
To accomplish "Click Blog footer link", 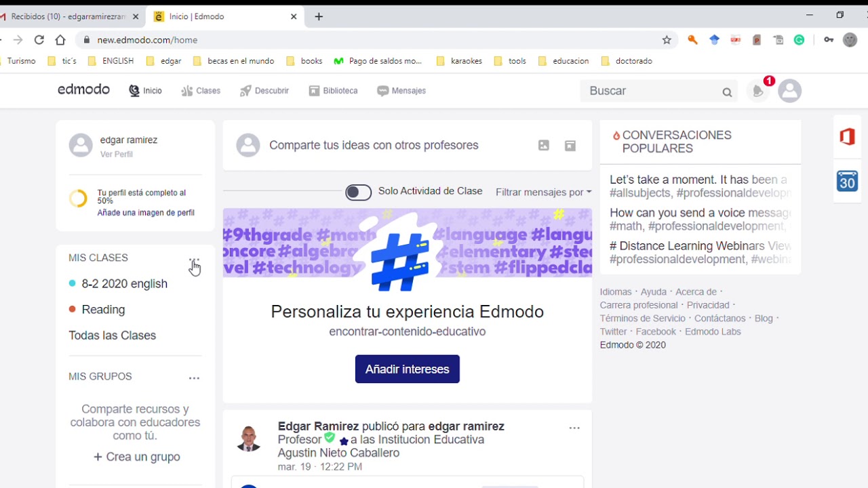I will pyautogui.click(x=764, y=319).
